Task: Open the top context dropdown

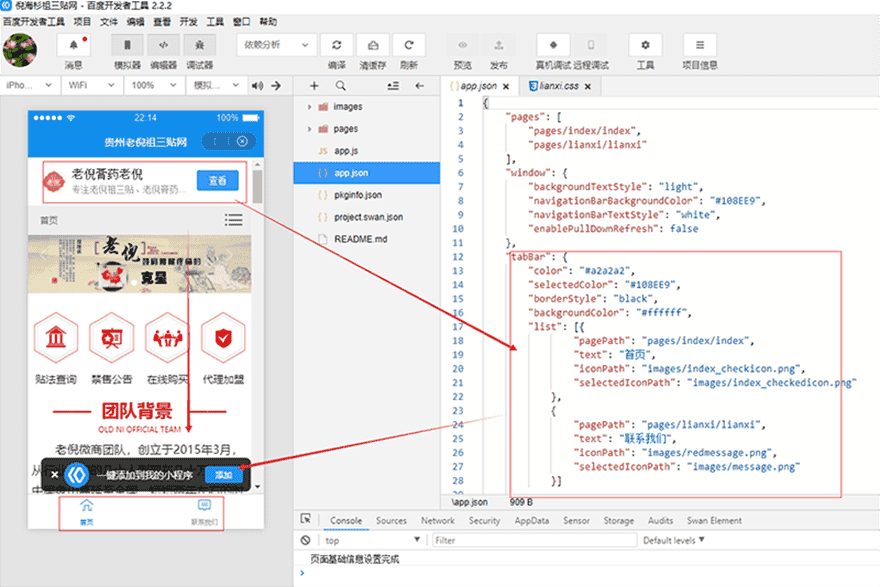Action: (x=372, y=540)
